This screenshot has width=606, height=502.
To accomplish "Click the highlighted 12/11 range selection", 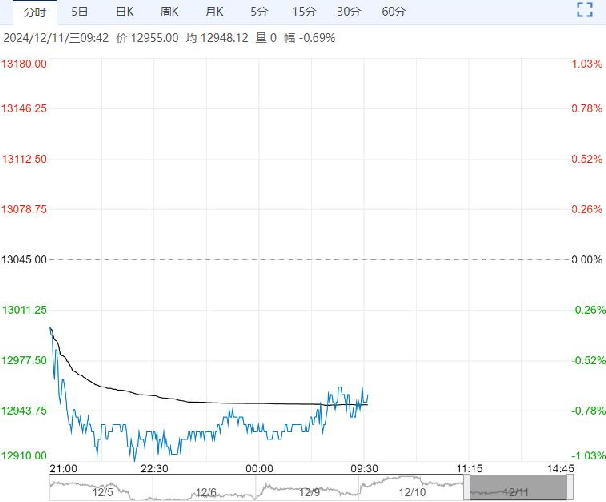I will [518, 490].
